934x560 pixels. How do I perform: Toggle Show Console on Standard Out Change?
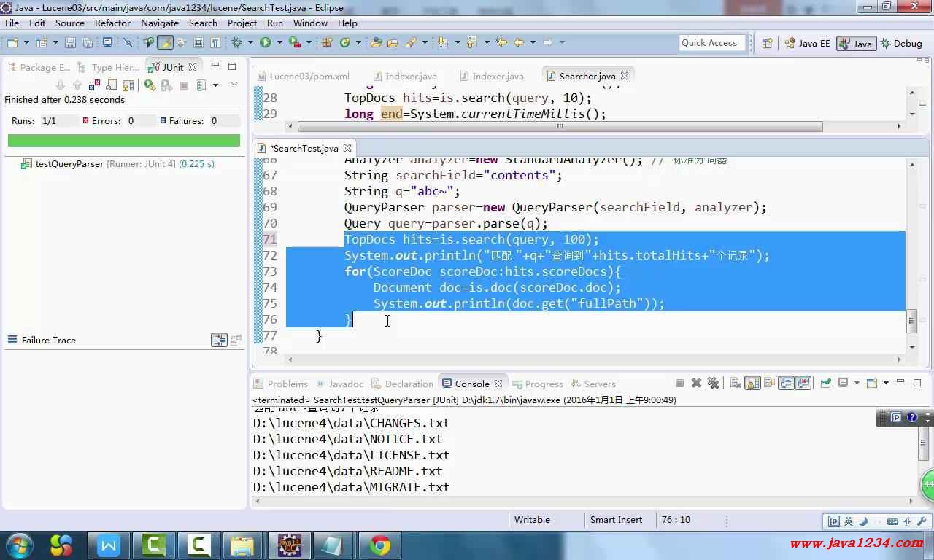tap(786, 383)
